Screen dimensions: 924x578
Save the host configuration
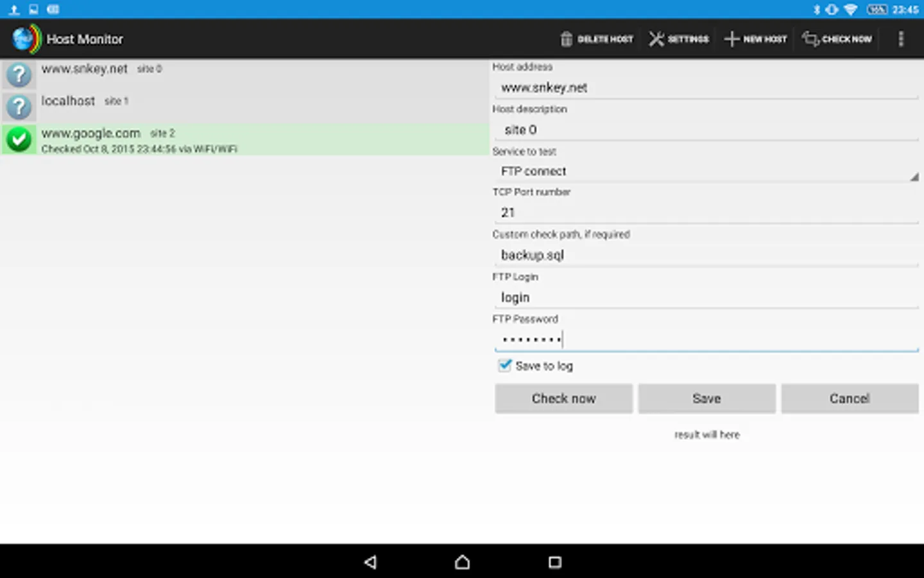(706, 398)
